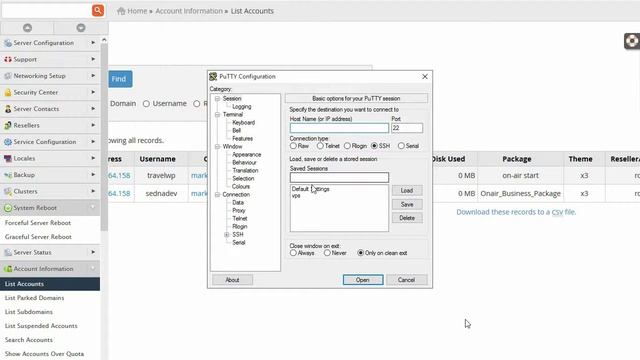The image size is (640, 360).
Task: Click the Cancel button in PuTTY
Action: 407,280
